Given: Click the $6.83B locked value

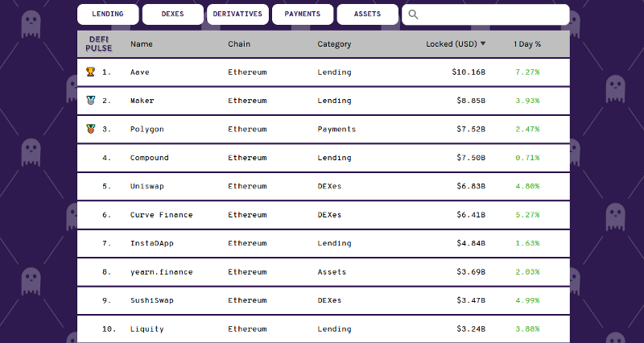Looking at the screenshot, I should click(x=471, y=186).
